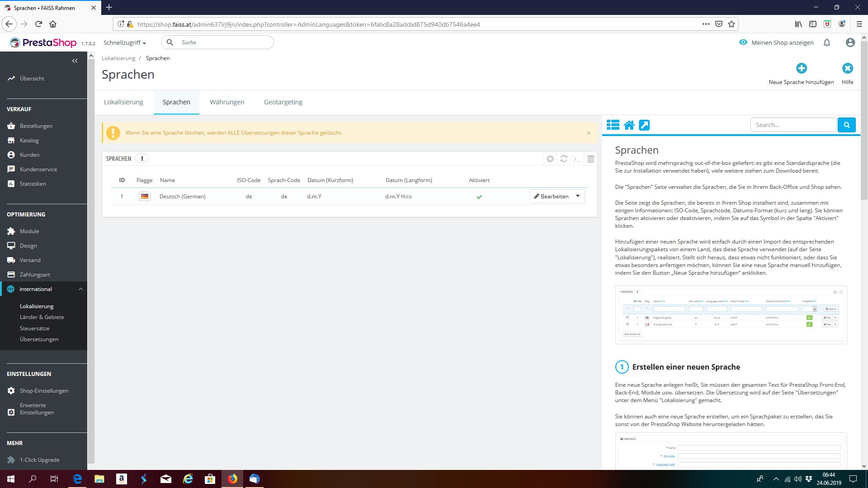Collapse the international menu section
Screen dimensions: 868x488
click(80, 289)
